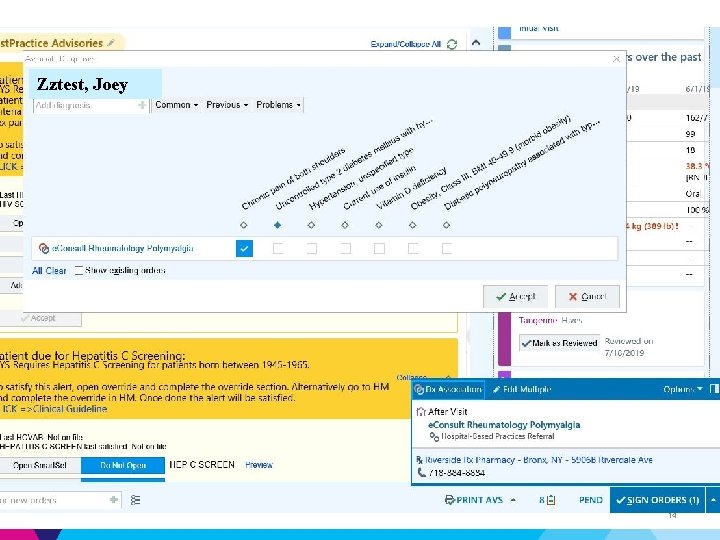720x540 pixels.
Task: Check the Diabetic polyneuropathy association box
Action: [x=447, y=248]
